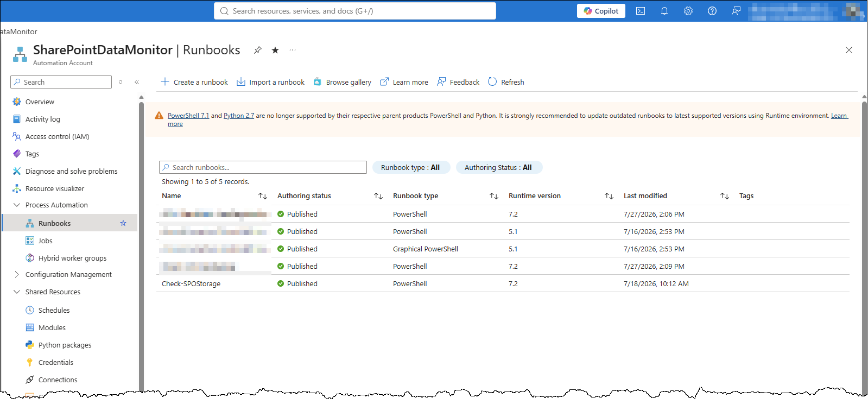Viewport: 868px width, 404px height.
Task: Sort the table by Runtime version
Action: [609, 196]
